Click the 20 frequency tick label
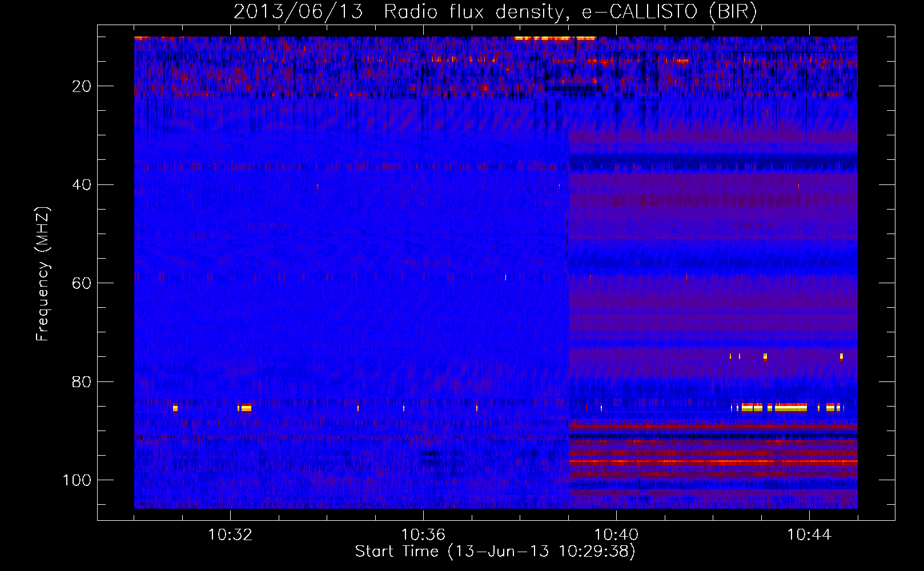Screen dimensions: 924x571 [x=82, y=86]
